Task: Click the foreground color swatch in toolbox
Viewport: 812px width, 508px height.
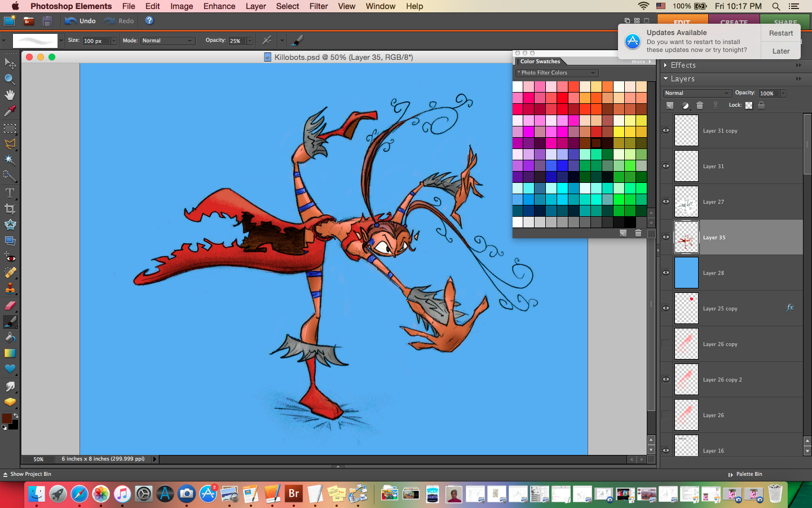Action: [7, 418]
